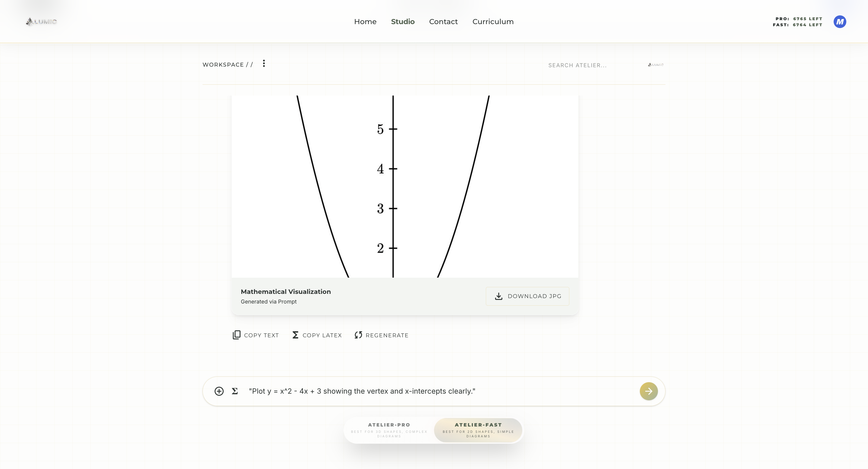
Task: Click the download arrow icon
Action: click(498, 296)
